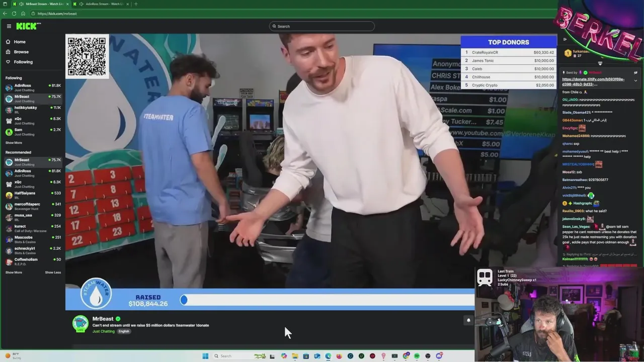Screen dimensions: 644x362
Task: Collapse Recommended list with Show Less
Action: tap(53, 273)
